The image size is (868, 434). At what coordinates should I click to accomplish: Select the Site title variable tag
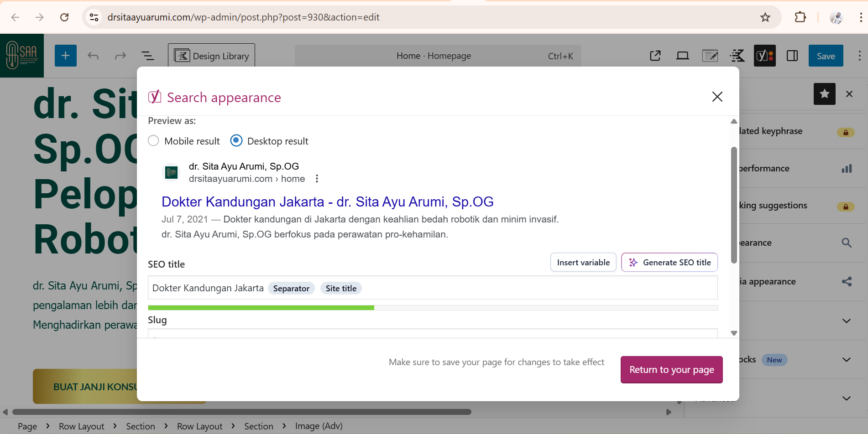tap(341, 288)
